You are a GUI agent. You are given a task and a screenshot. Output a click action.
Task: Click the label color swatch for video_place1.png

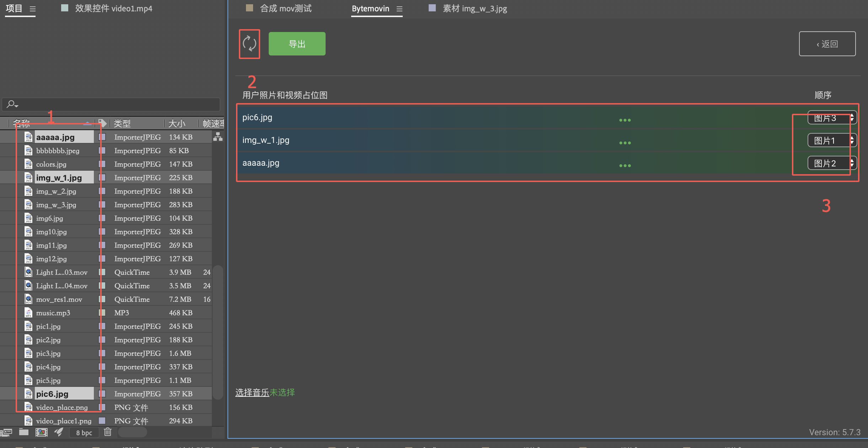coord(102,421)
